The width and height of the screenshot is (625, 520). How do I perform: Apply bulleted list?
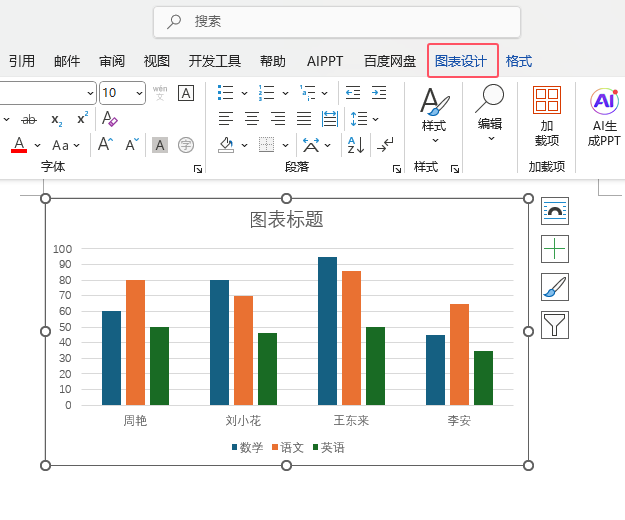[225, 93]
